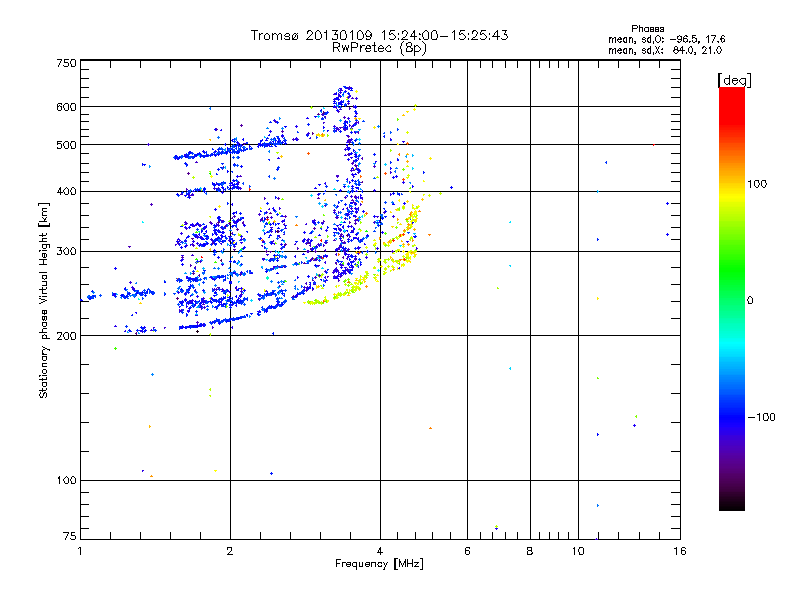Click the 'Stationary phase Virtual Height [km]' axis label
This screenshot has width=800, height=600.
(x=44, y=301)
